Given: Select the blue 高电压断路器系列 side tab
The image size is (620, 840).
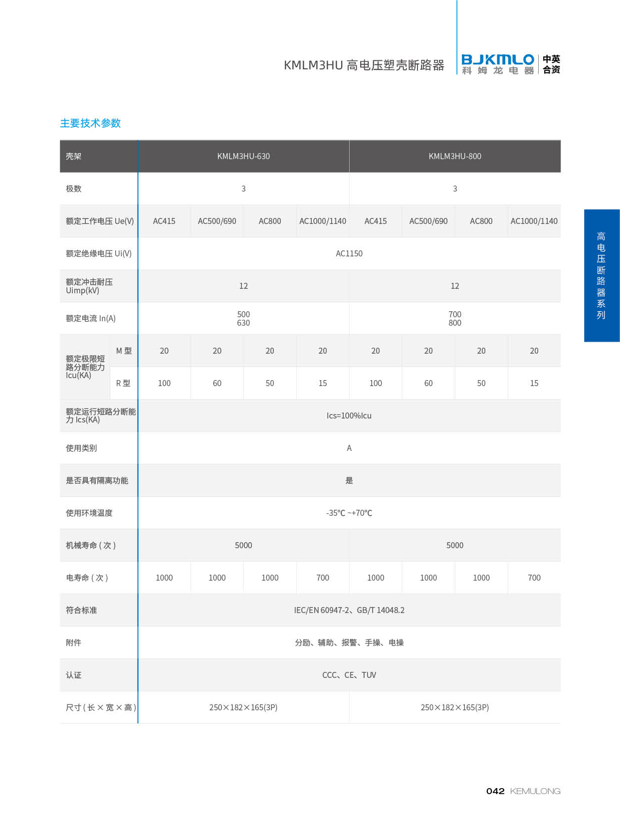Looking at the screenshot, I should pyautogui.click(x=601, y=275).
